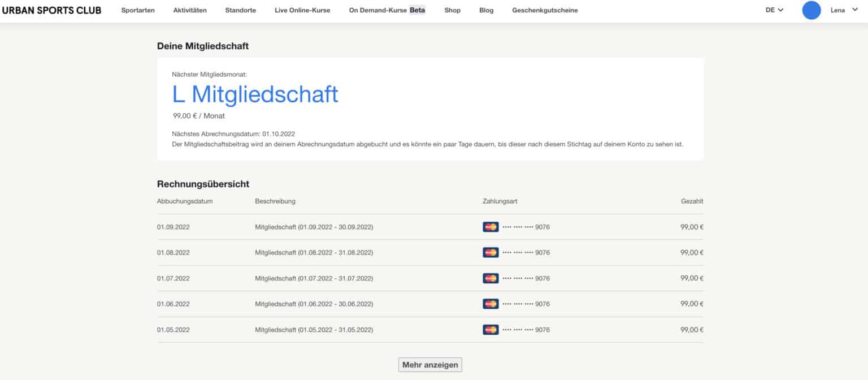This screenshot has width=868, height=380.
Task: Click Mitgliedschaft (01.09.2022 - 30.09.2022) description
Action: 314,227
